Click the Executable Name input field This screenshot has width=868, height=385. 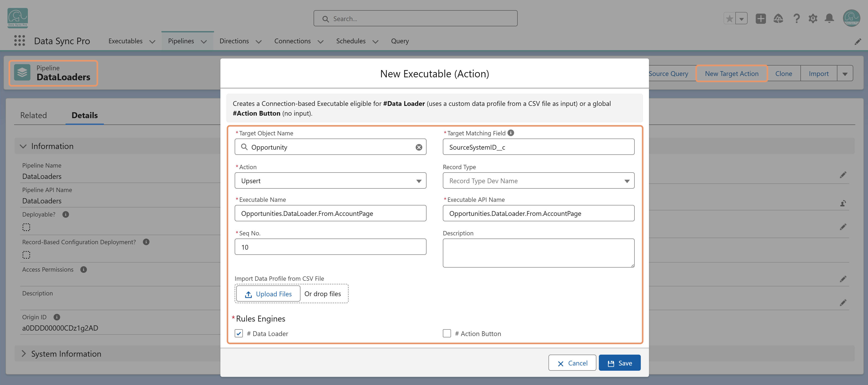(x=330, y=213)
